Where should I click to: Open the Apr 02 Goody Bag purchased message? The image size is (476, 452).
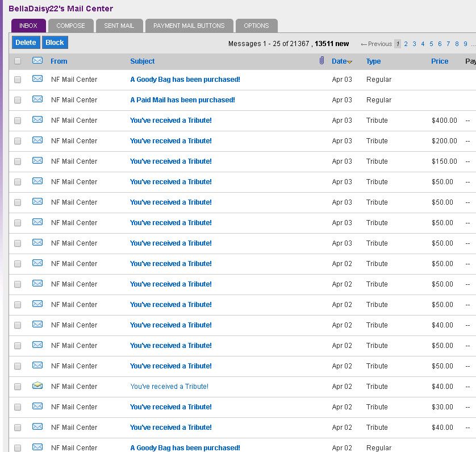pyautogui.click(x=185, y=448)
